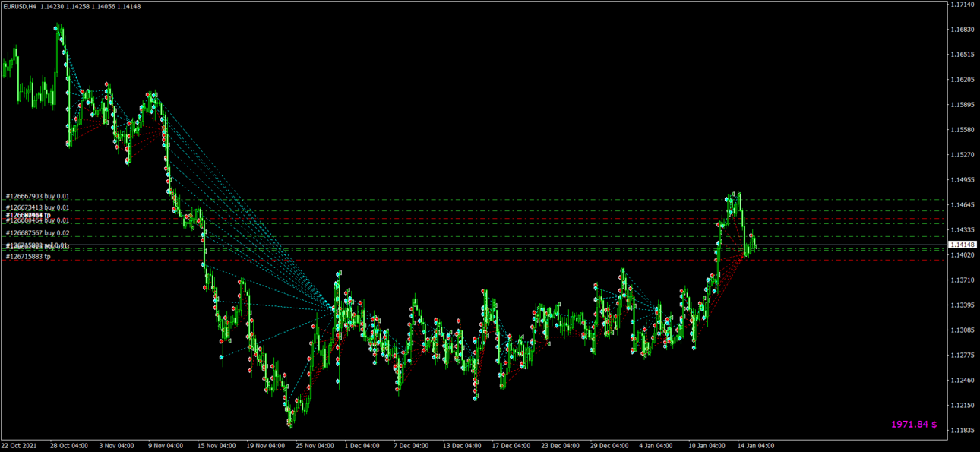Click price scale value 1.15895
Screen dimensions: 980x452
tap(962, 105)
